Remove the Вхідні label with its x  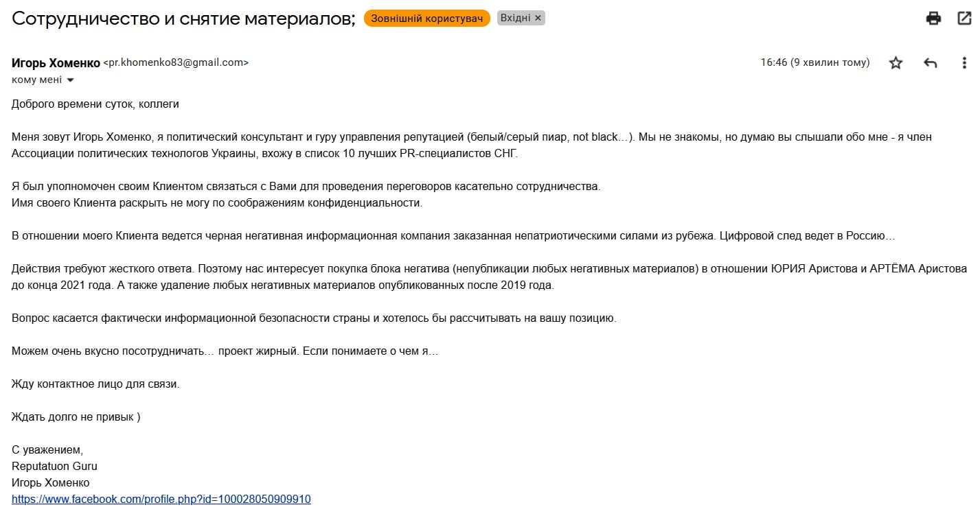pos(538,19)
